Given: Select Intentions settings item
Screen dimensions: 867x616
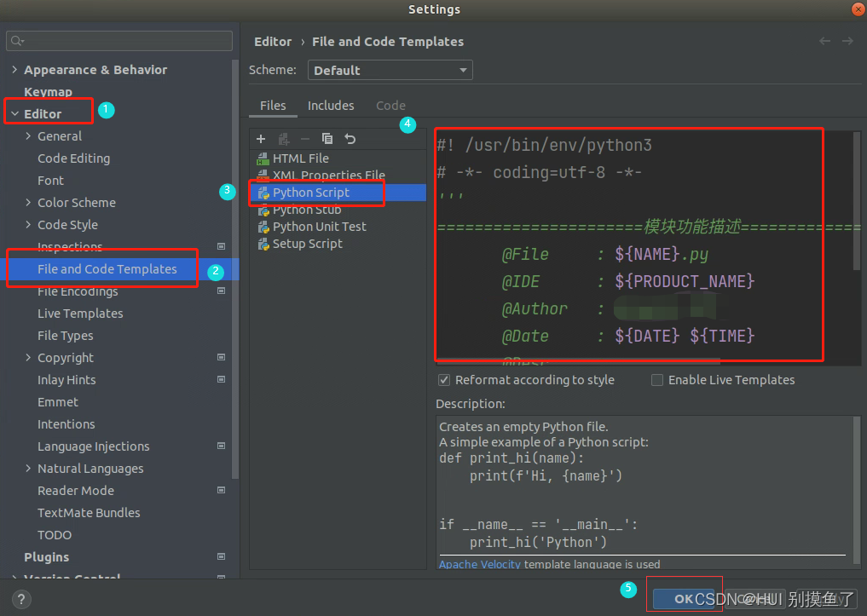Looking at the screenshot, I should [x=66, y=423].
